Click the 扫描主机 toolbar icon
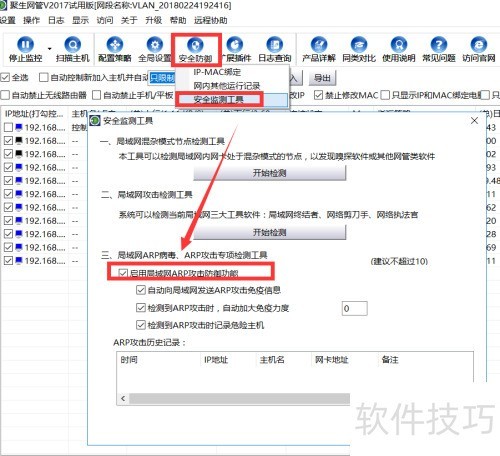 tap(73, 49)
